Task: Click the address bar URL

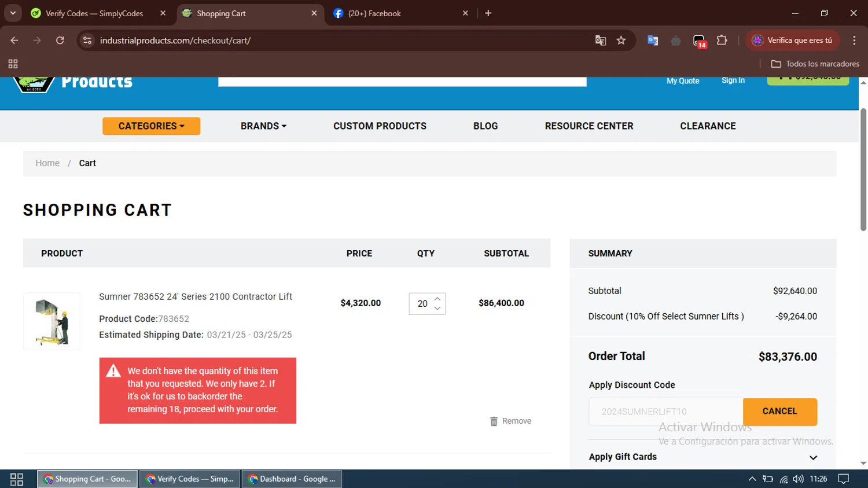Action: coord(175,41)
